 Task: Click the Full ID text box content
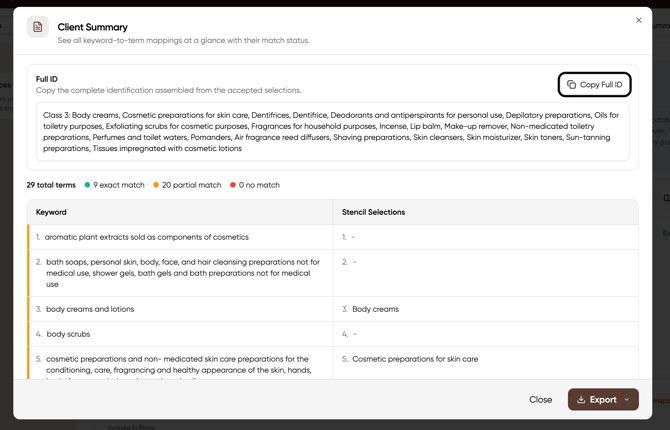332,132
